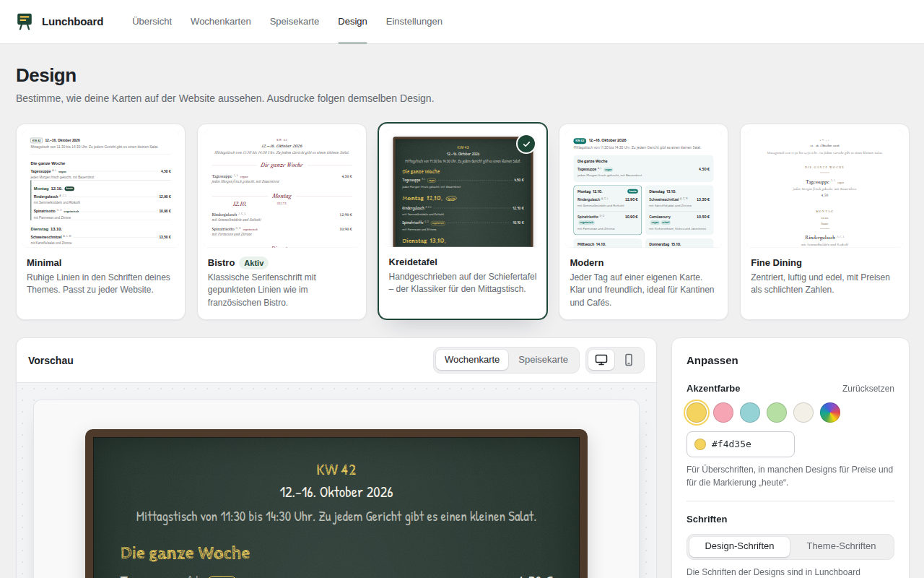Image resolution: width=924 pixels, height=578 pixels.
Task: Open the Übersicht tab
Action: (152, 22)
